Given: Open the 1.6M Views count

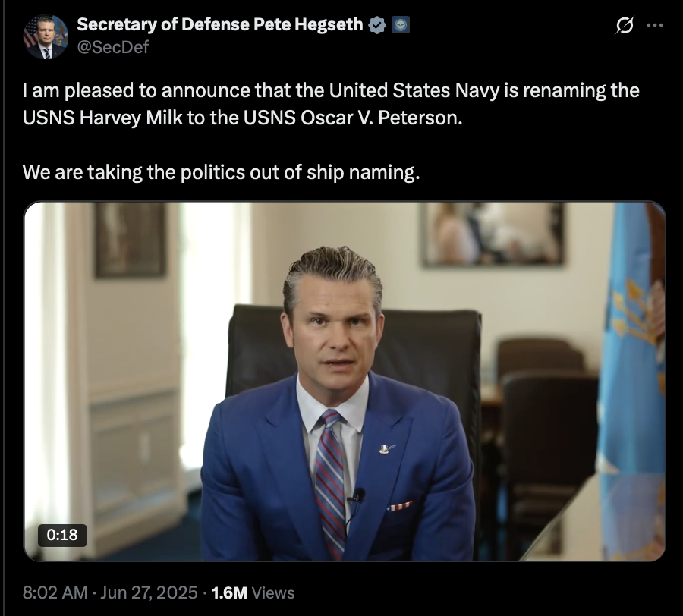Looking at the screenshot, I should [x=253, y=592].
